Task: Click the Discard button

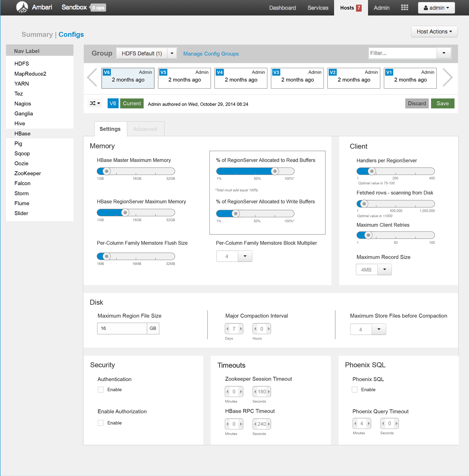Action: 417,103
